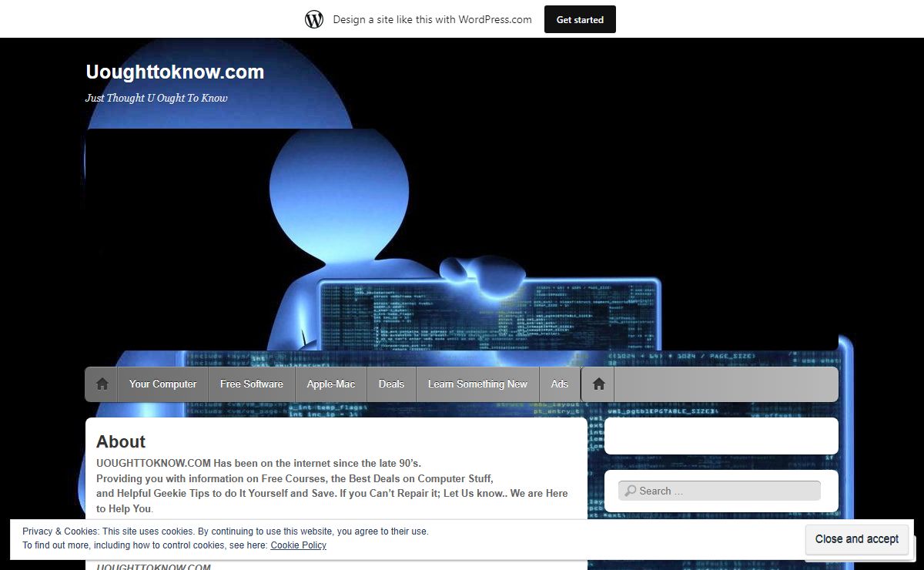Click the WordPress logo icon in the top banner
924x570 pixels.
tap(314, 19)
